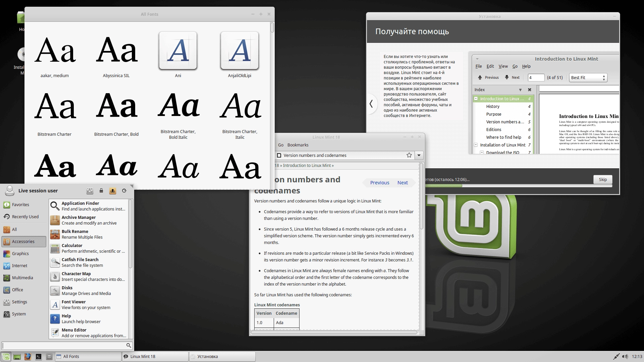Click the Linux Mint menu button in taskbar

pos(6,357)
